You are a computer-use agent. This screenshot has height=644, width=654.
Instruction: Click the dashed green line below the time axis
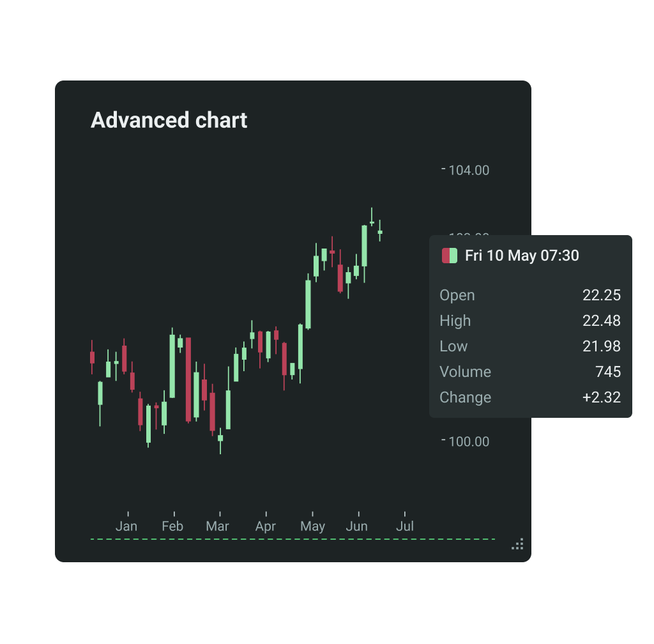[293, 539]
